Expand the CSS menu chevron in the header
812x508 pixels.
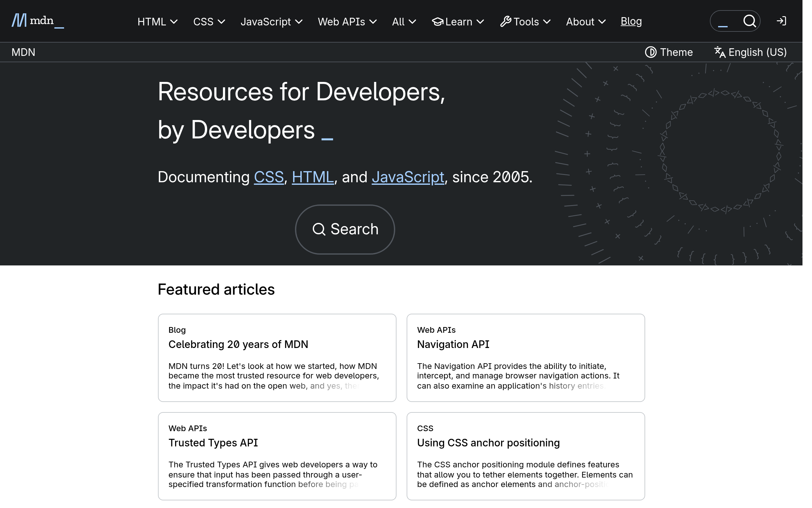pyautogui.click(x=221, y=22)
